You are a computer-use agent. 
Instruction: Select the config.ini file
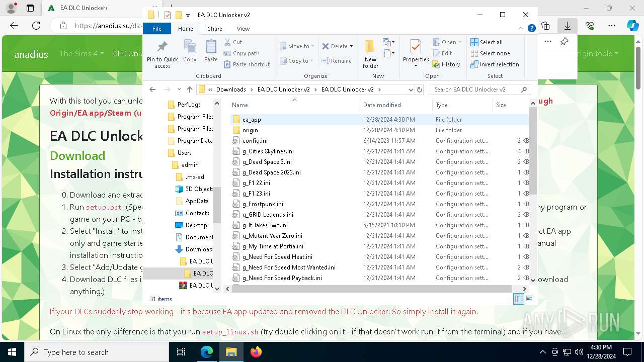coord(379,141)
